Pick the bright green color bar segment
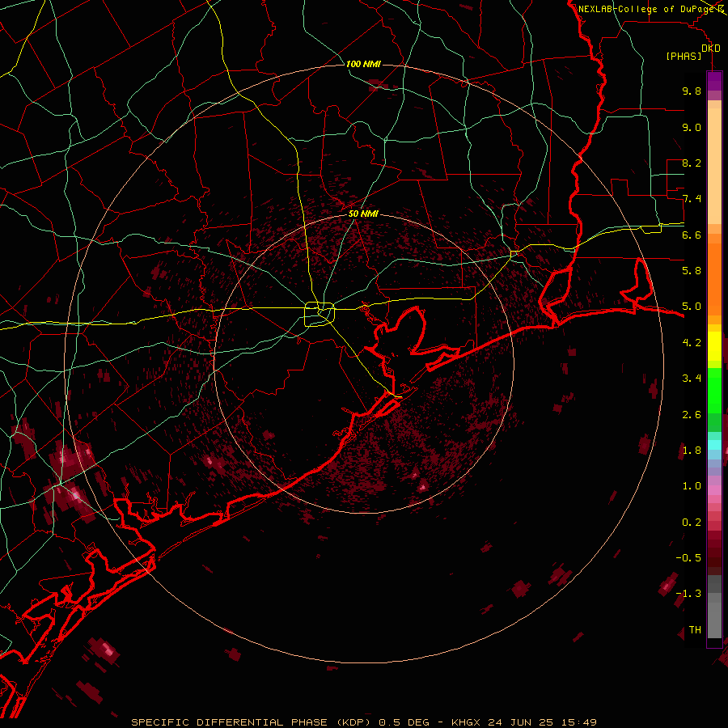The width and height of the screenshot is (728, 728). (x=714, y=391)
